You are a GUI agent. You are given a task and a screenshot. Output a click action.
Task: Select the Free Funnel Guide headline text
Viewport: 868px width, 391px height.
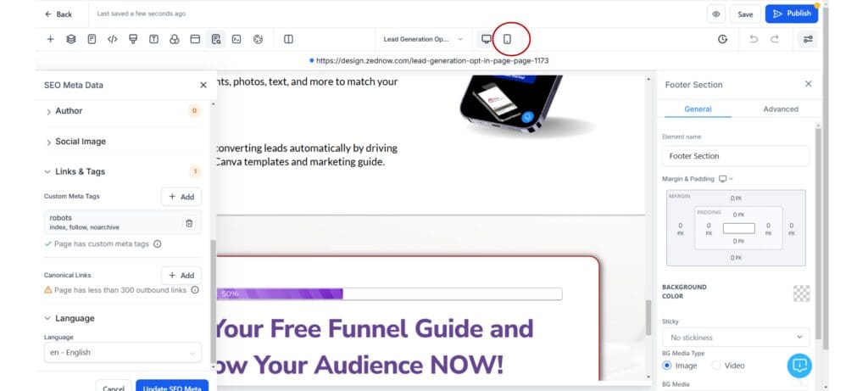point(374,347)
